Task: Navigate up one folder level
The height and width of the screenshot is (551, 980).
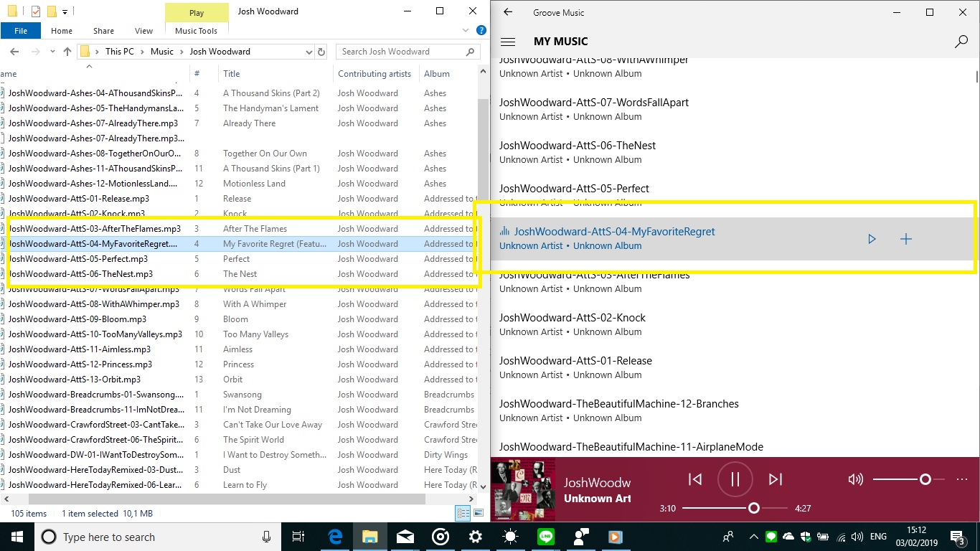Action: 67,52
